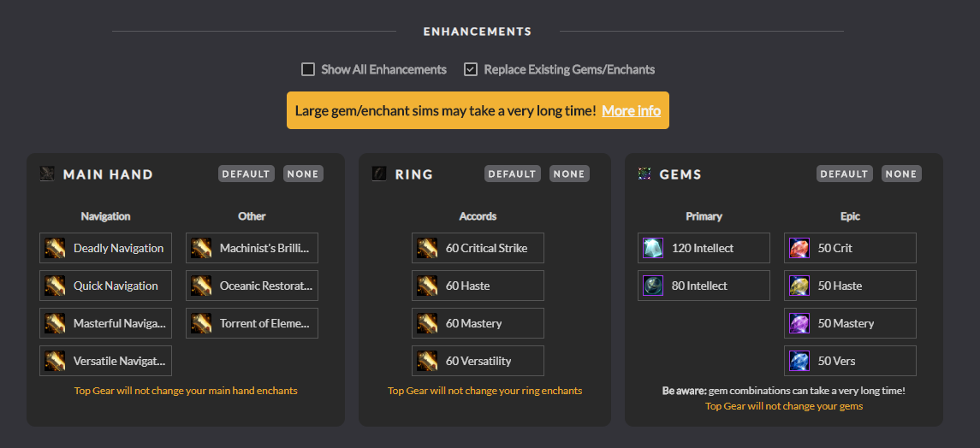Toggle the 60 Versatility ring enchant
Screen dimensions: 980x448
(x=478, y=361)
